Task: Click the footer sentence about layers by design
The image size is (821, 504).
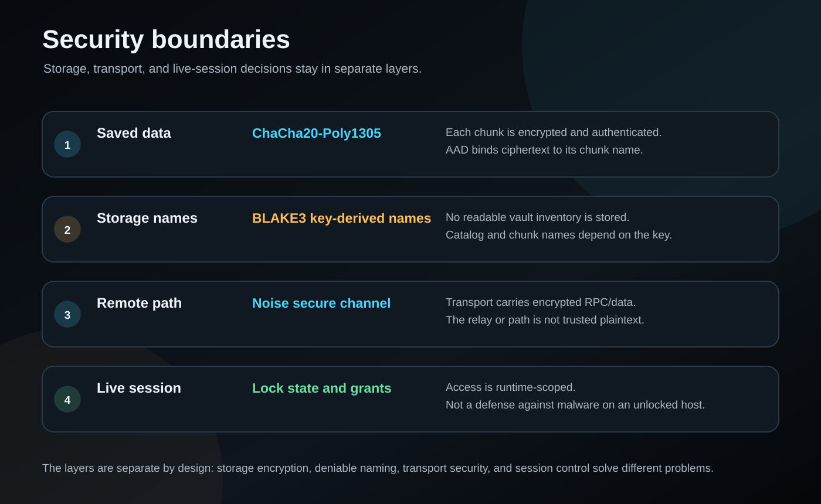Action: pyautogui.click(x=378, y=468)
